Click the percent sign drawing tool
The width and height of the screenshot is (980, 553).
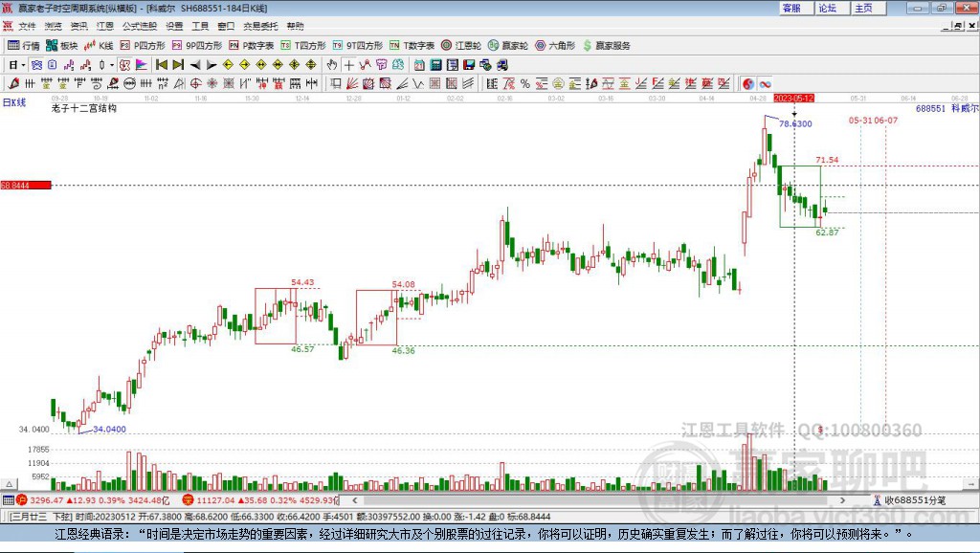click(525, 84)
